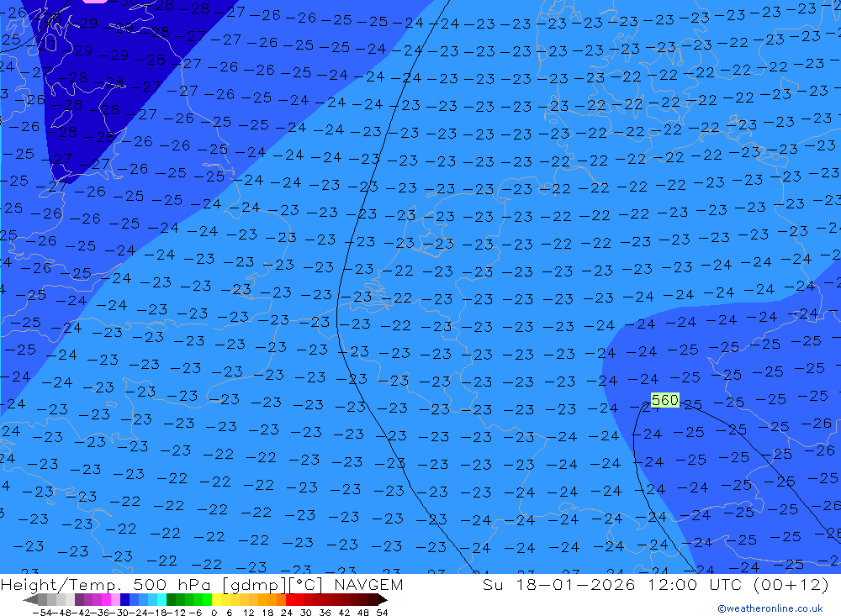Screen dimensions: 841x616
Task: Click the dark blue legend swatch near -30
Action: tap(124, 600)
